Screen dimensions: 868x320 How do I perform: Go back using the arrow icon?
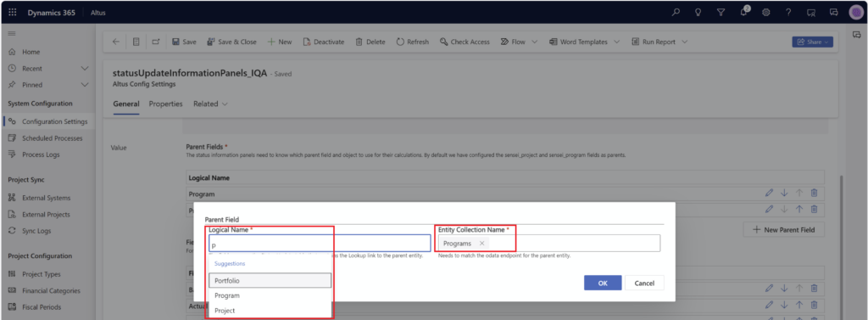point(115,42)
